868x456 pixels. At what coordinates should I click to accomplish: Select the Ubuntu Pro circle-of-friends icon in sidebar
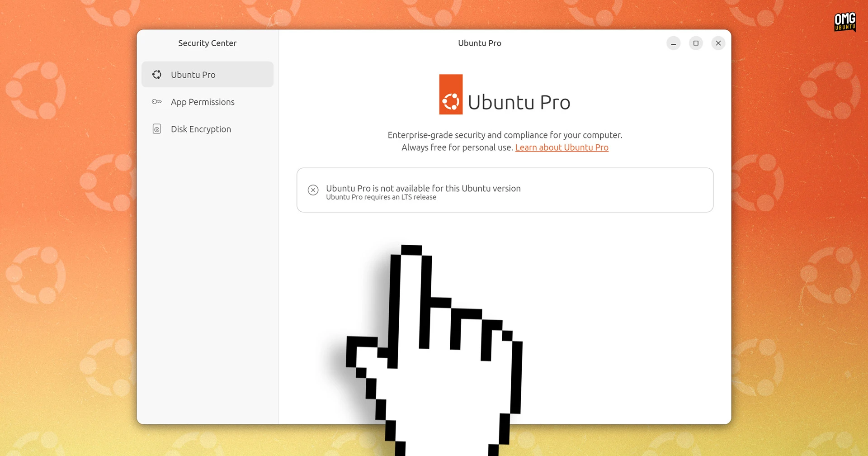coord(157,75)
